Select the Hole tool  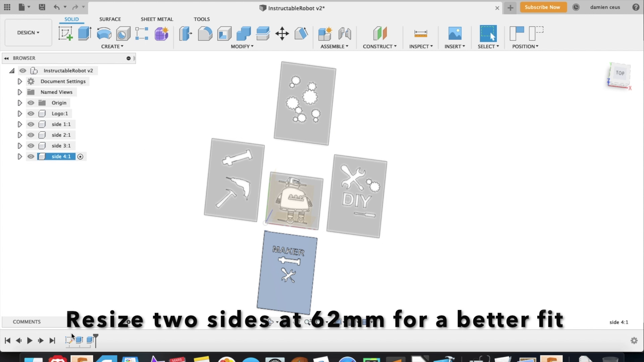[x=123, y=33]
